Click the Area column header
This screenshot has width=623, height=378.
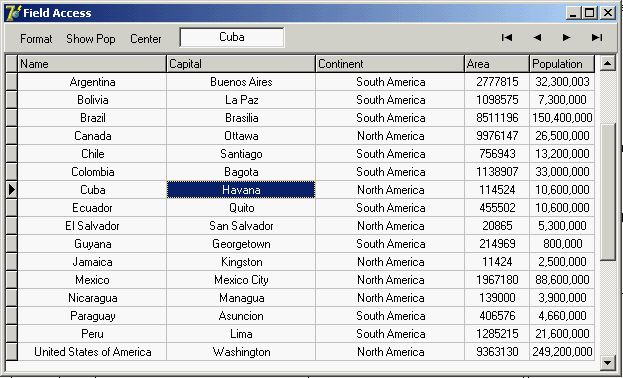tap(497, 64)
